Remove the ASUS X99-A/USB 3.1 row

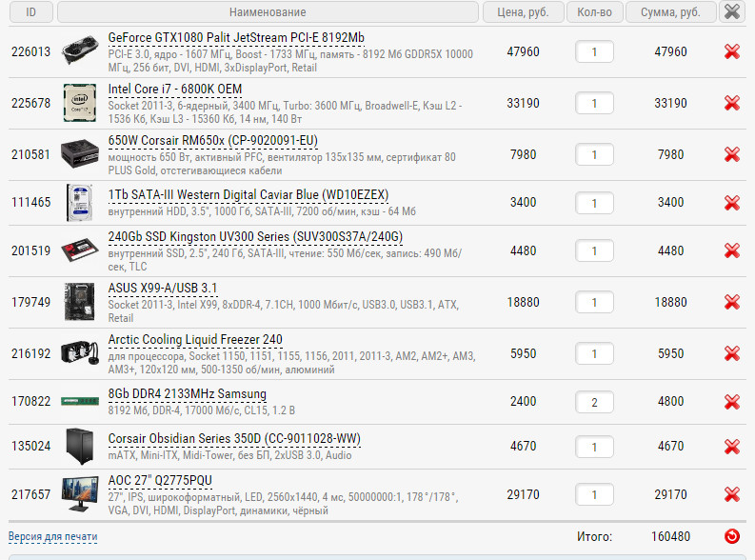[x=732, y=303]
